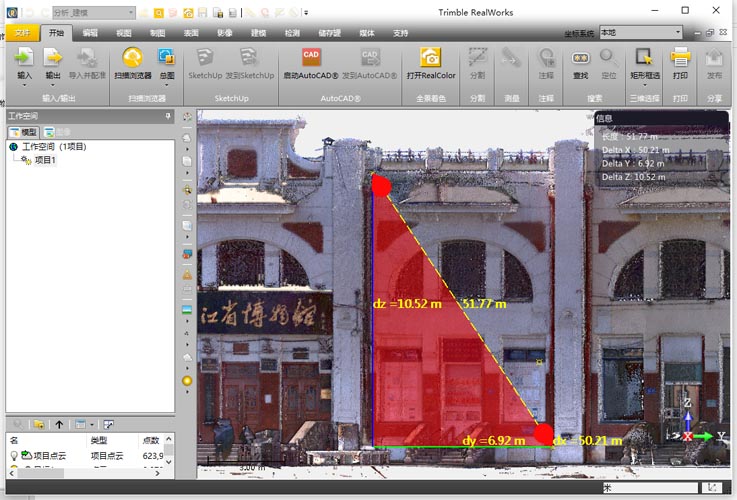Click the 项目点云 list row name
Screen dimensions: 737x500
click(50, 455)
